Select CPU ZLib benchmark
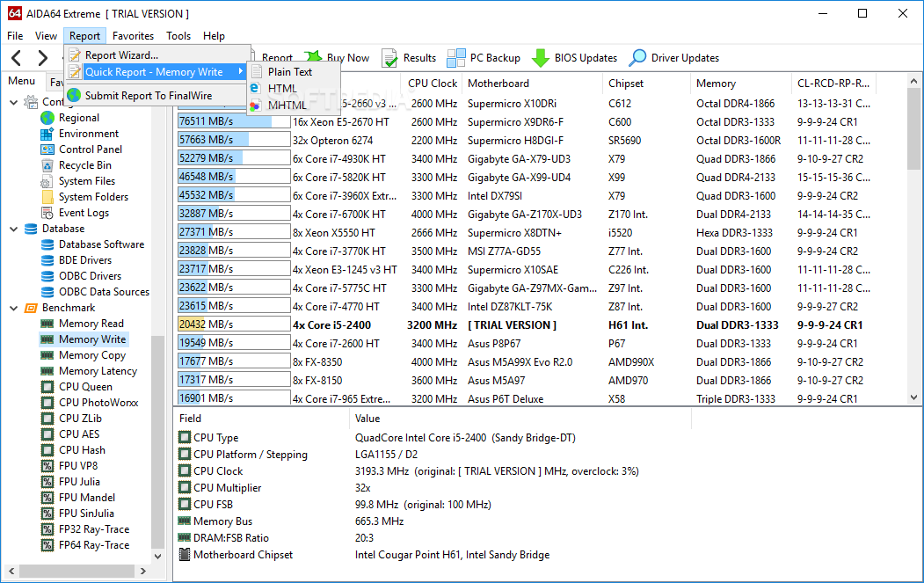Image resolution: width=924 pixels, height=583 pixels. [80, 419]
